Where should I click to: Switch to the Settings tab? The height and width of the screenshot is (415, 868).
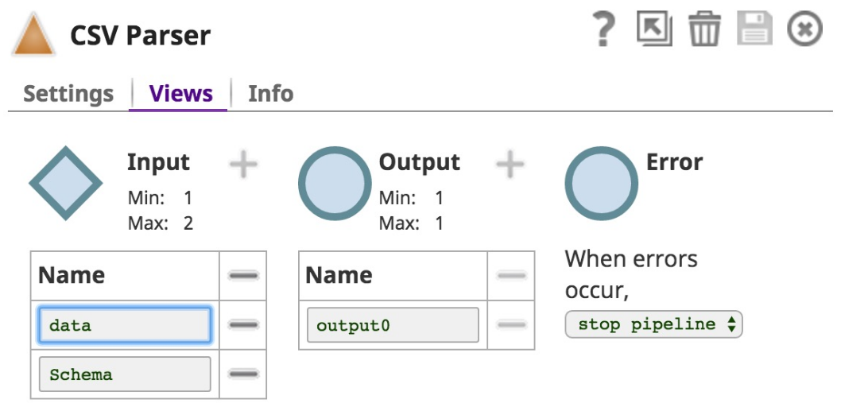click(x=68, y=94)
